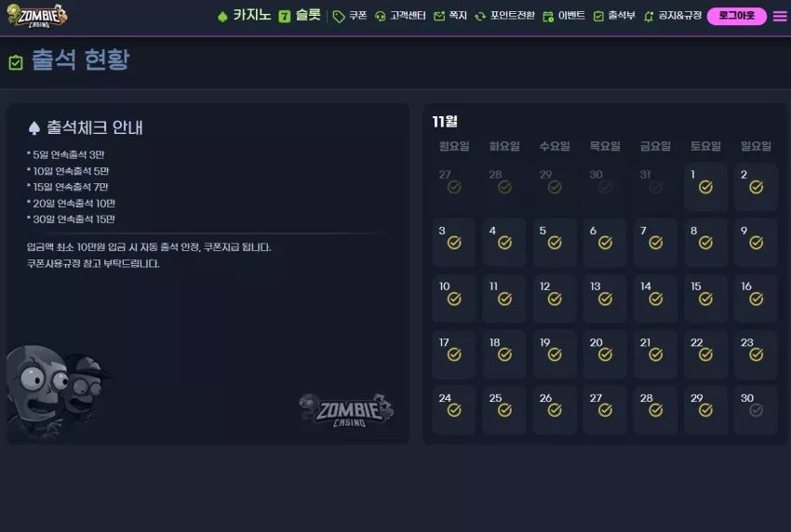The width and height of the screenshot is (791, 532).
Task: Click the 쿠폰사용규정 참고 부탁드립니다 text
Action: click(93, 264)
